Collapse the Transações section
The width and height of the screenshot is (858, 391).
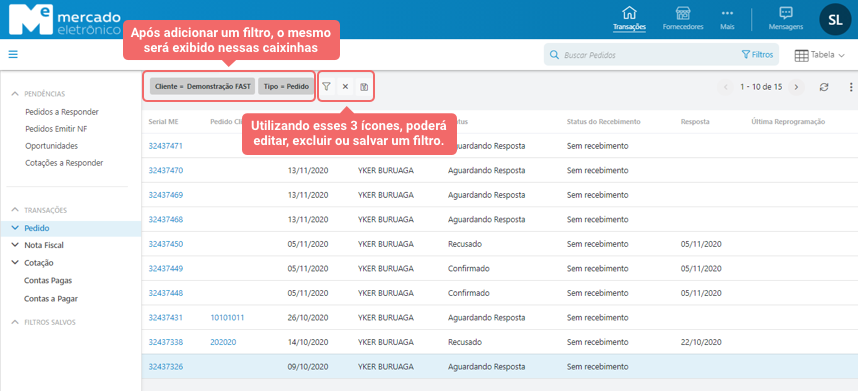(15, 210)
